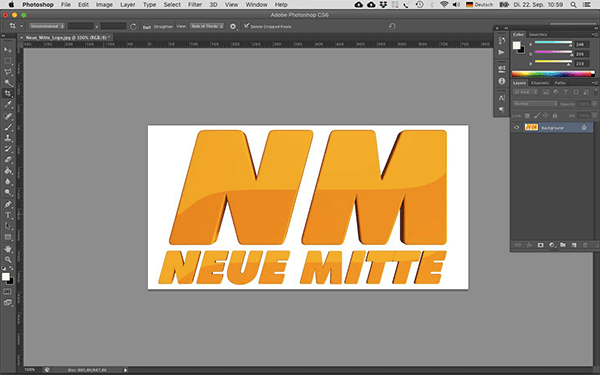Viewport: 600px width, 375px height.
Task: Toggle Lock position icon
Action: pyautogui.click(x=546, y=115)
